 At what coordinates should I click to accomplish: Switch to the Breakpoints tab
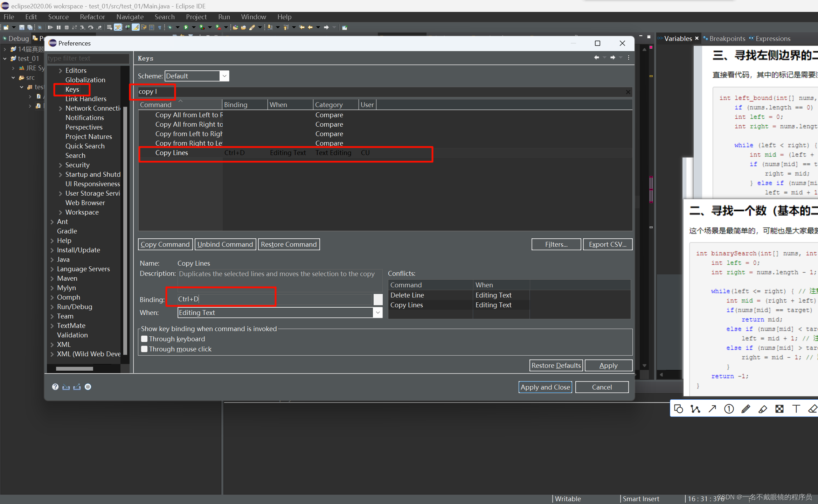(x=727, y=38)
